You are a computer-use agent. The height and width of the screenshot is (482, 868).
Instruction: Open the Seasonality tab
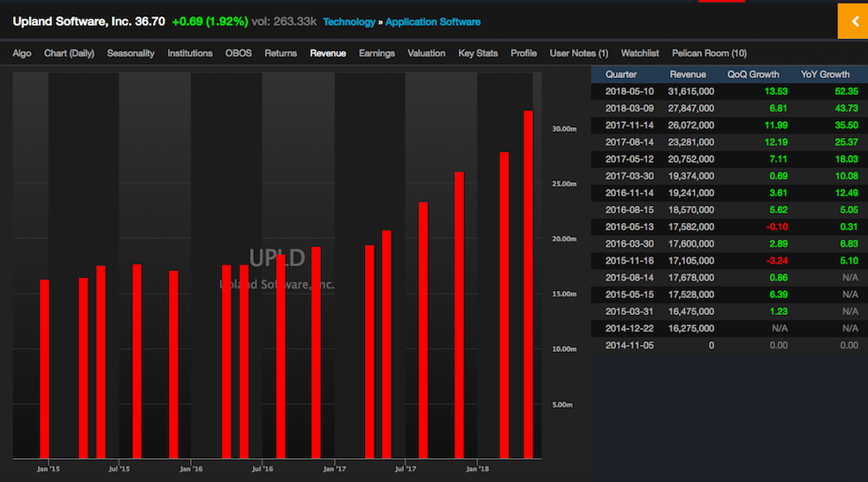click(131, 53)
